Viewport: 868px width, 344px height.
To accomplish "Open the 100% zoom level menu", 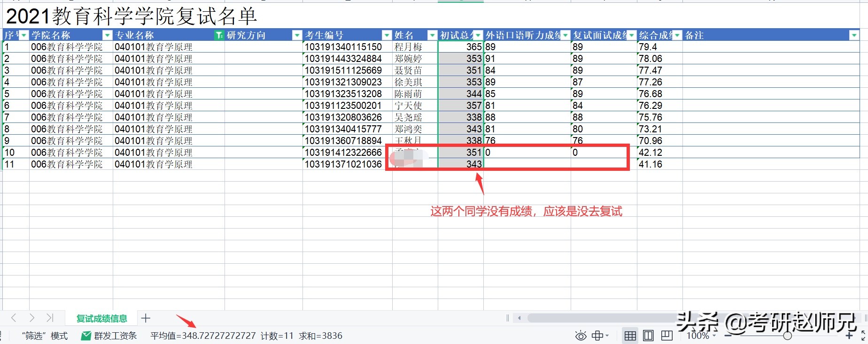I will pyautogui.click(x=701, y=336).
